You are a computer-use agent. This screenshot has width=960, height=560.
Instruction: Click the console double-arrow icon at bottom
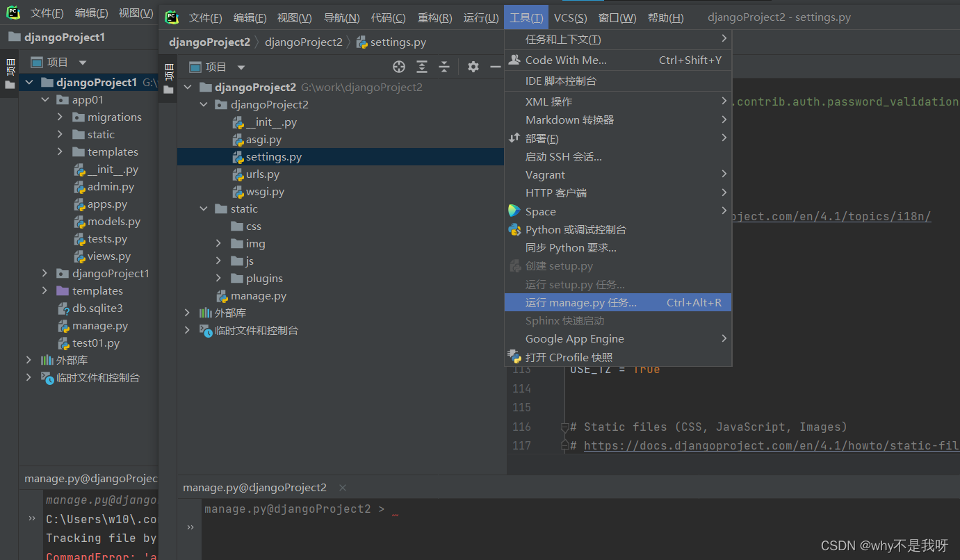click(x=190, y=527)
